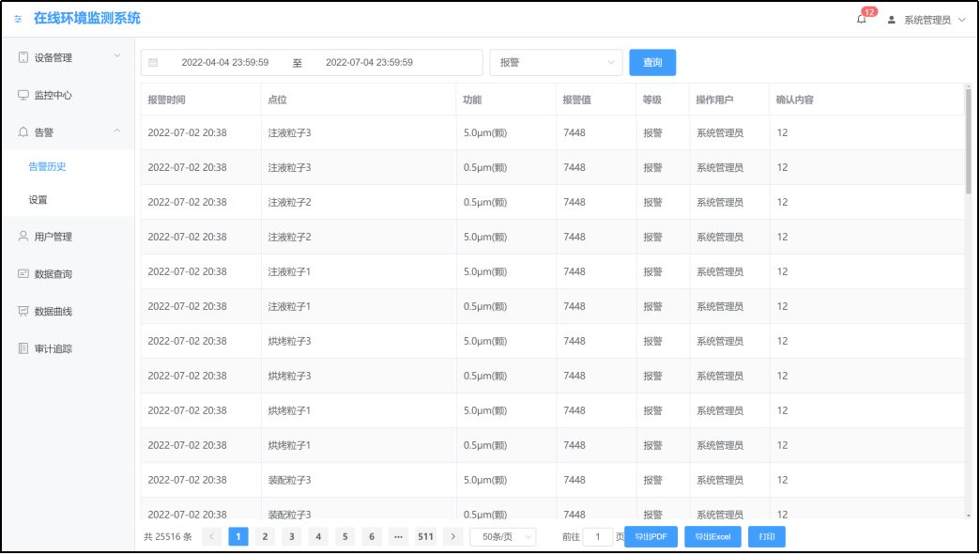Go to page 6
This screenshot has height=555, width=980.
(x=372, y=537)
